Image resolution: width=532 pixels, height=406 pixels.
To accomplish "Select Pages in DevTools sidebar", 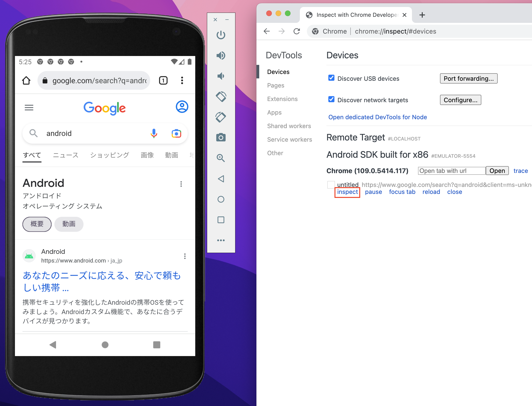I will tap(275, 85).
